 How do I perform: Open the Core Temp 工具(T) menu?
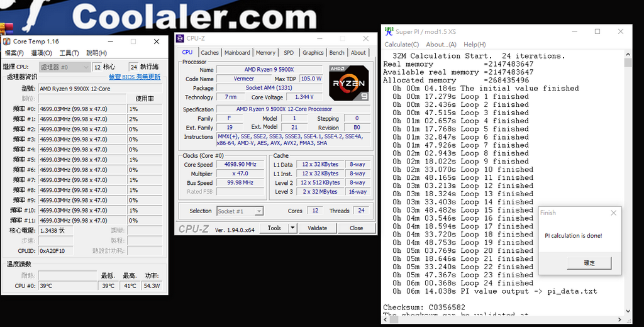(x=69, y=53)
